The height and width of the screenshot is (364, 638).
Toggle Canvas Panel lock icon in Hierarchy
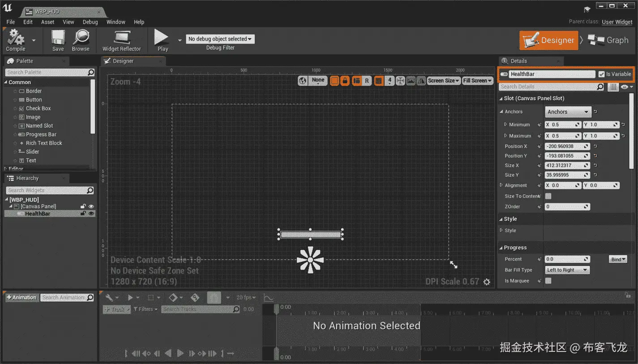coord(83,206)
